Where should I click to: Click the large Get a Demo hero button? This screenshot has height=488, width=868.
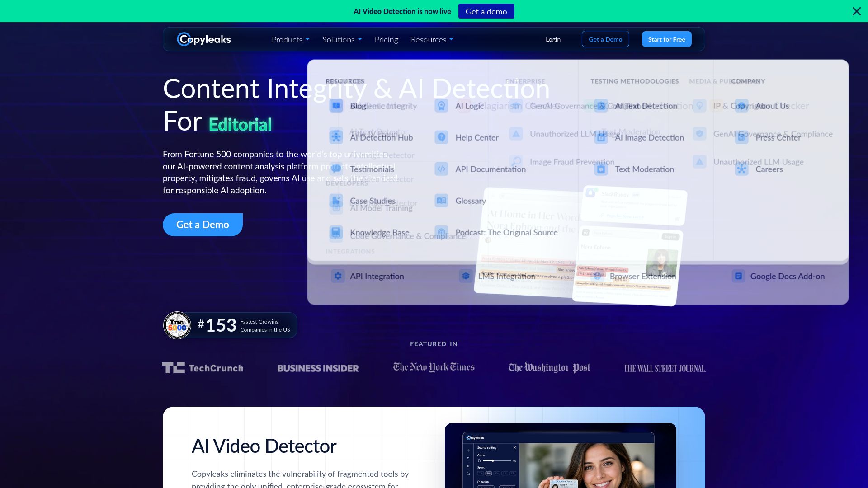tap(203, 225)
